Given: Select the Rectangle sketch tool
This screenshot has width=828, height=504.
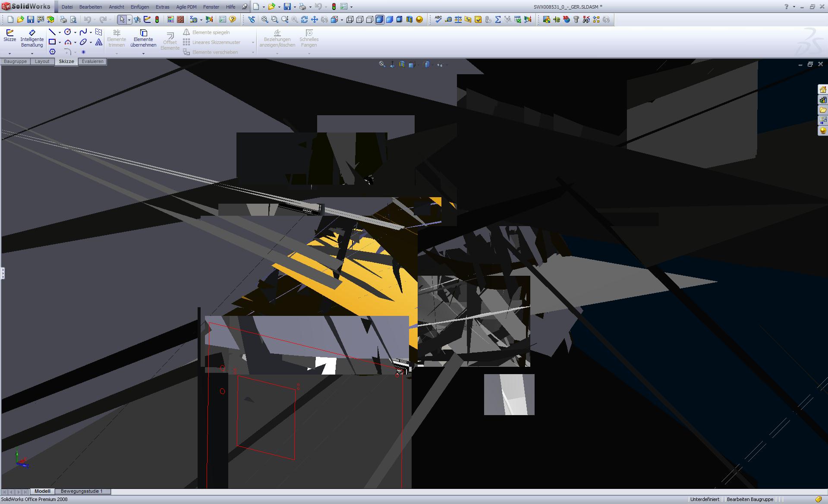Looking at the screenshot, I should click(x=52, y=42).
